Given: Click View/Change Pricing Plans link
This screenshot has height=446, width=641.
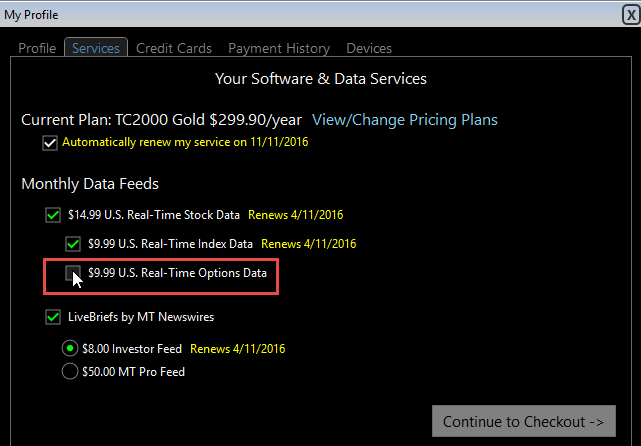Looking at the screenshot, I should click(x=405, y=120).
